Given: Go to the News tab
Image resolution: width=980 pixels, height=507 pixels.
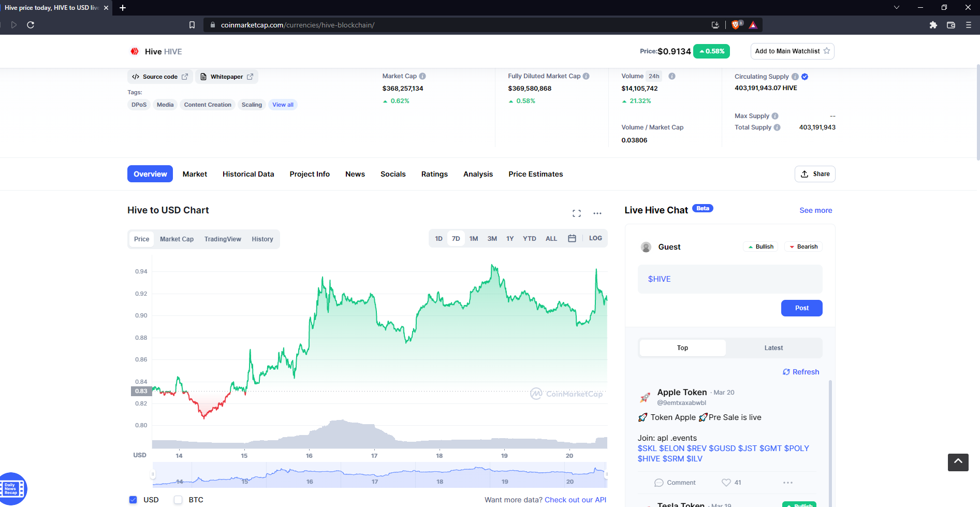Looking at the screenshot, I should tap(355, 174).
